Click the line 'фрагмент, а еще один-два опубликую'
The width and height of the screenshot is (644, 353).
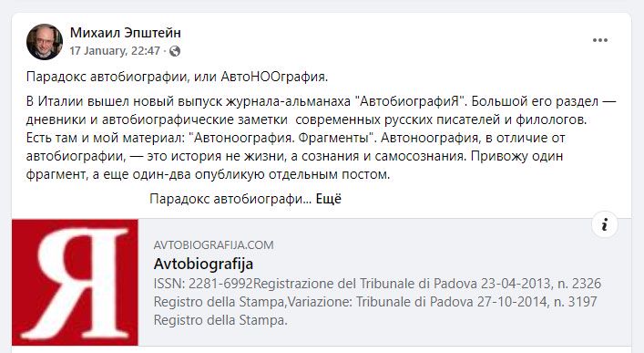coord(208,174)
